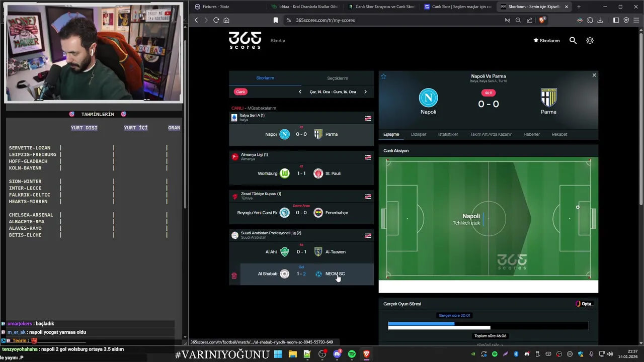
Task: Click the St. Pauli team logo
Action: click(318, 173)
